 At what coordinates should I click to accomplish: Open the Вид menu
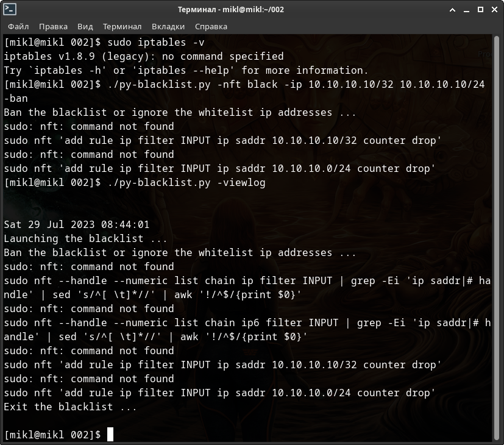[85, 26]
